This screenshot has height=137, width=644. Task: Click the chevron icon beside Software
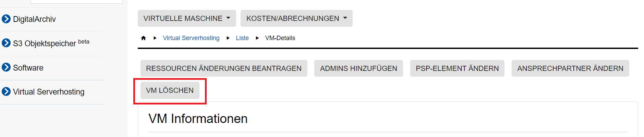coord(6,67)
